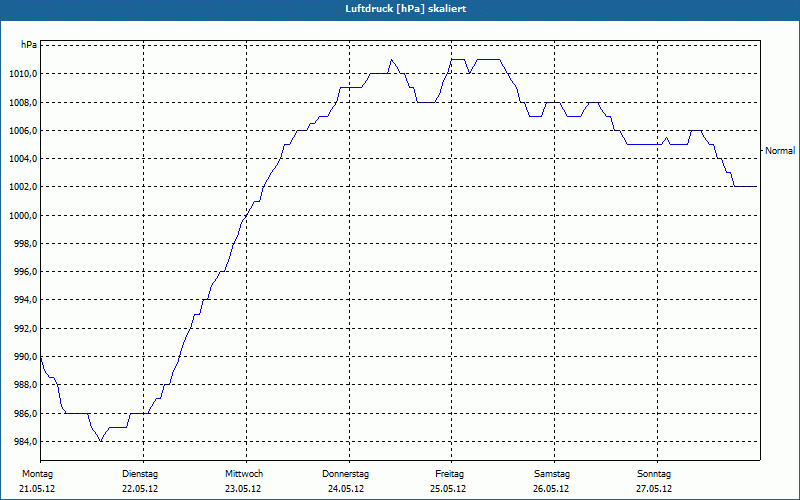Select the 'hPa' unit label on the axis
800x500 pixels.
click(x=29, y=45)
